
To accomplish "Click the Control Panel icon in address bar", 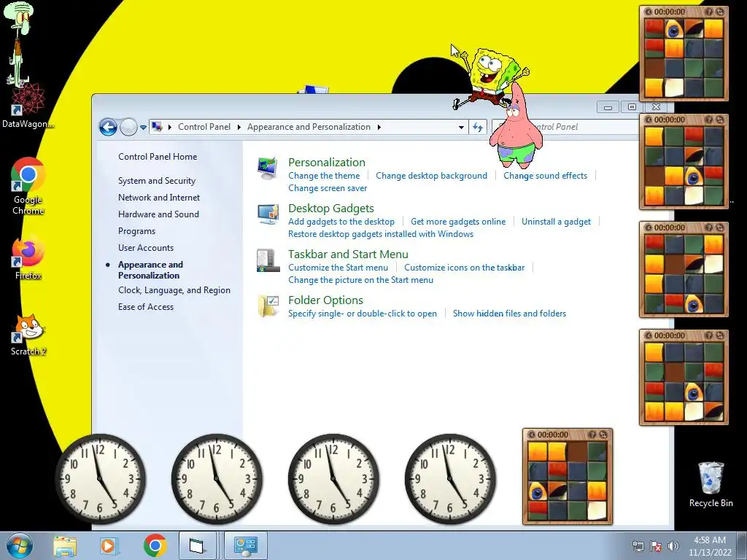I will [x=157, y=127].
